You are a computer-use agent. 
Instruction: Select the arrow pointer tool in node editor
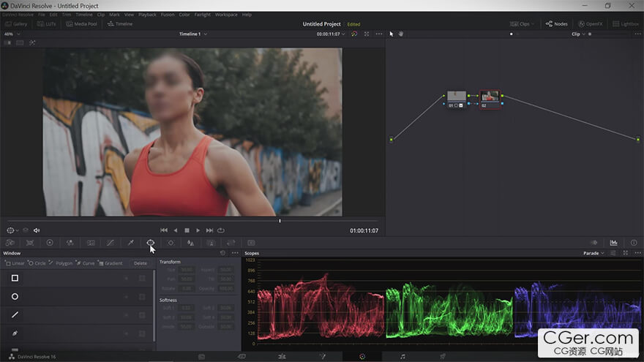click(392, 34)
